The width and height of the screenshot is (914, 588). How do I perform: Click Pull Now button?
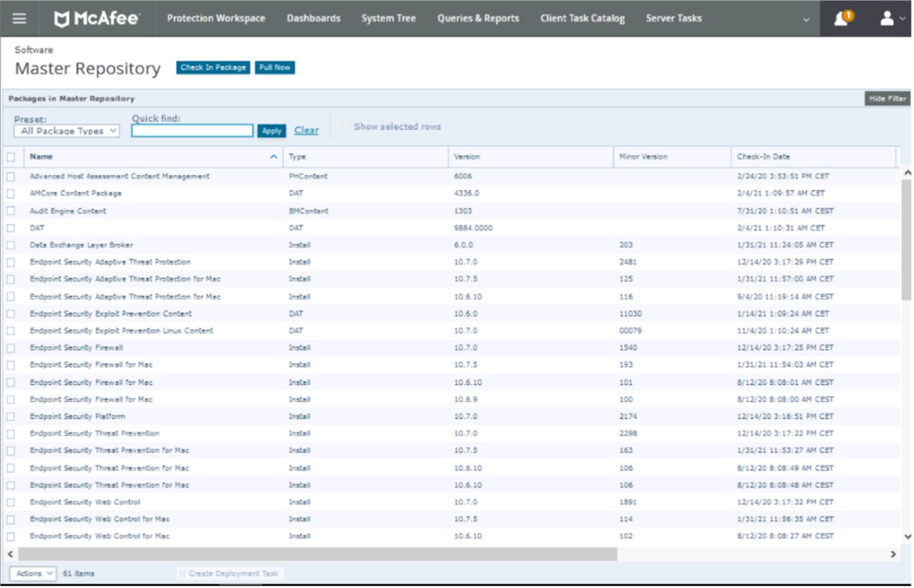click(x=275, y=67)
